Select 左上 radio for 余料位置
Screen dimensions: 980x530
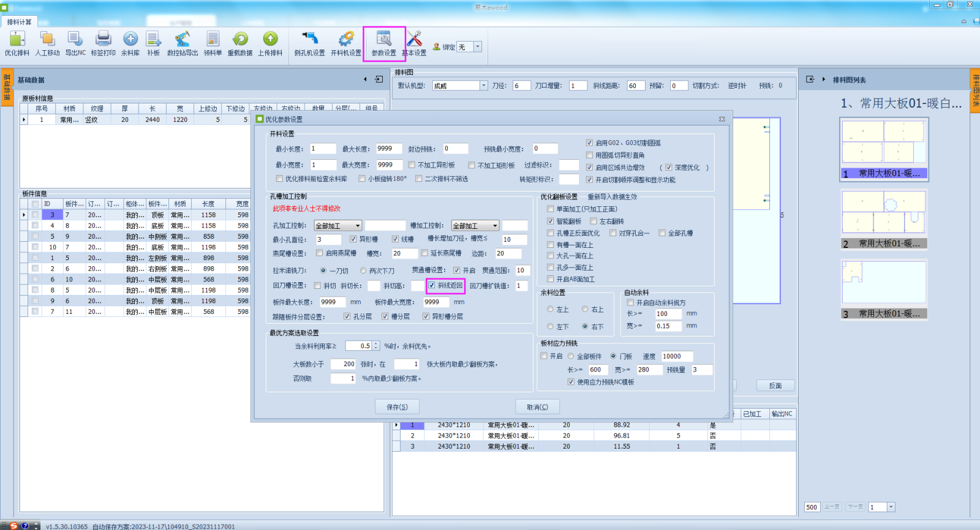pos(550,309)
